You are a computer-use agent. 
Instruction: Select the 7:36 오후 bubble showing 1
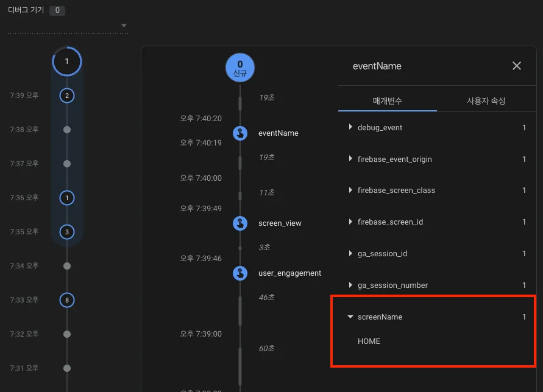coord(67,198)
